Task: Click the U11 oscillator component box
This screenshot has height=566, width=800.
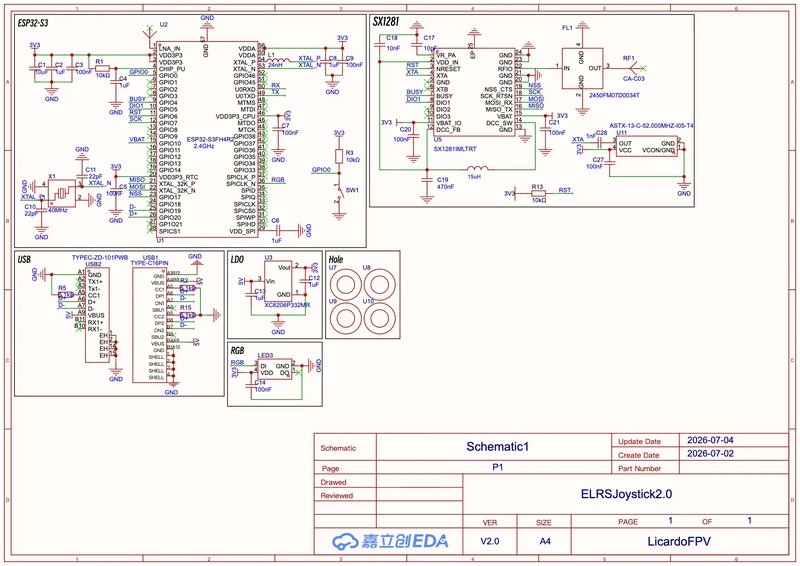Action: [647, 146]
